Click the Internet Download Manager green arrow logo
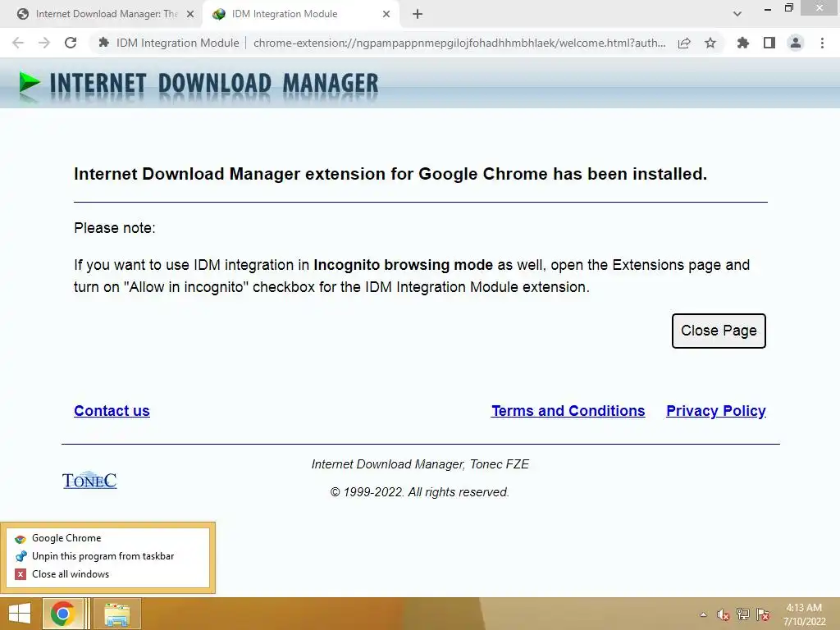This screenshot has height=630, width=840. (x=29, y=84)
